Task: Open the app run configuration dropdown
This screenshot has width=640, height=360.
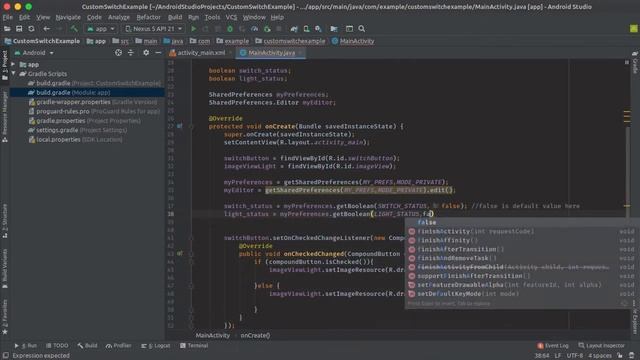Action: click(x=101, y=29)
